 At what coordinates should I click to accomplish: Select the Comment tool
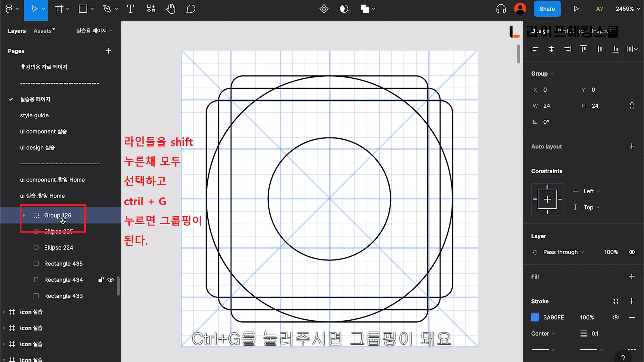tap(191, 9)
